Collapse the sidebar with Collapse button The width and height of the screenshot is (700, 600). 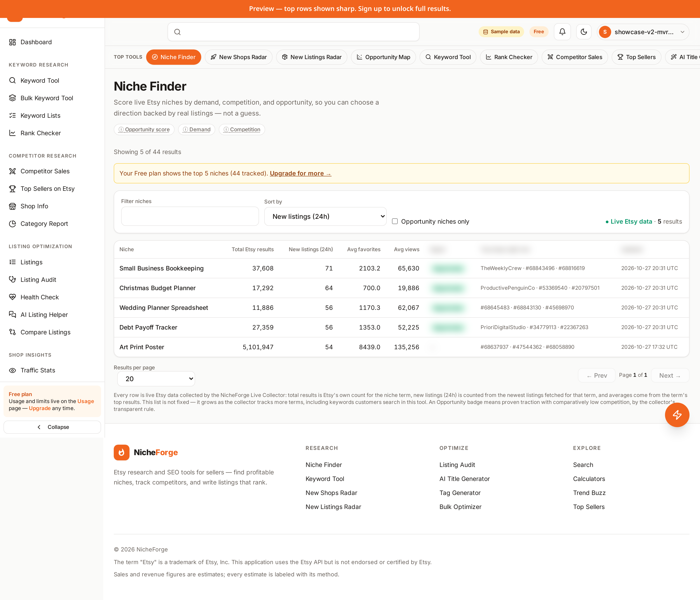52,427
